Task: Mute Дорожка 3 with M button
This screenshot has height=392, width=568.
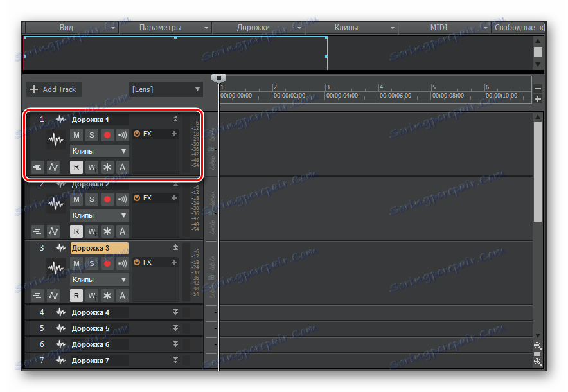Action: pyautogui.click(x=76, y=263)
